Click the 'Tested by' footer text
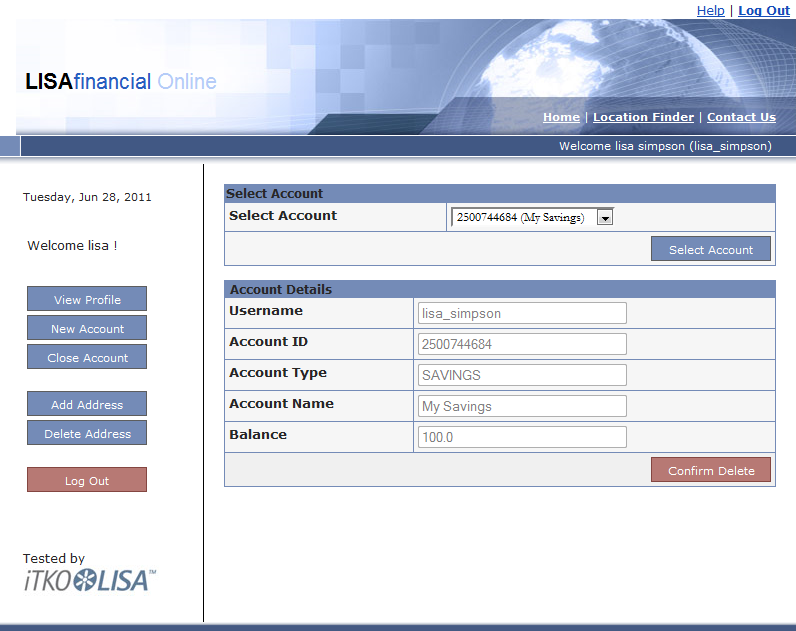The height and width of the screenshot is (631, 796). click(54, 558)
